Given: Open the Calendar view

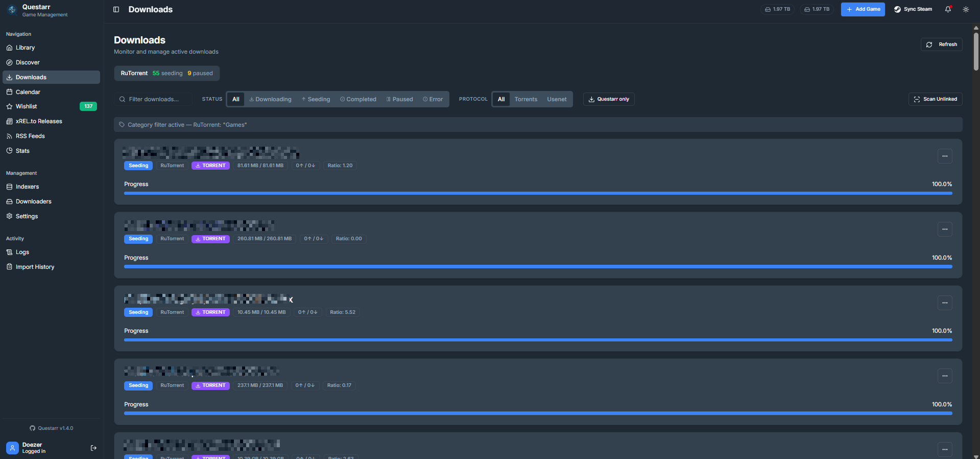Looking at the screenshot, I should coord(51,92).
